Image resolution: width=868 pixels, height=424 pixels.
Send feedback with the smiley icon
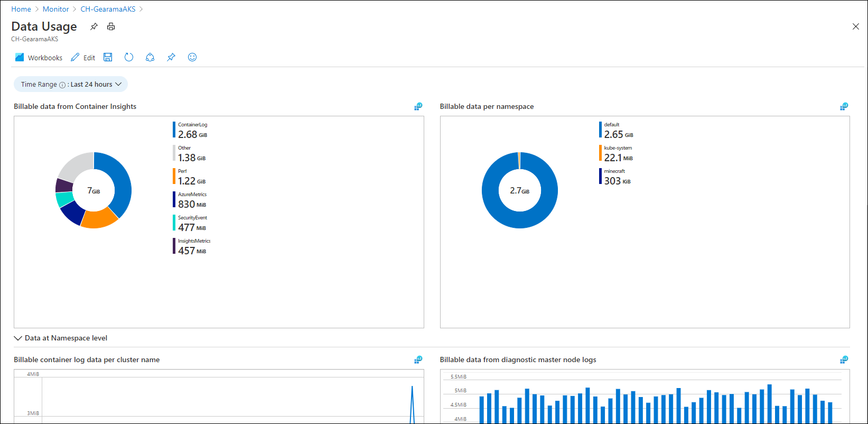click(192, 57)
